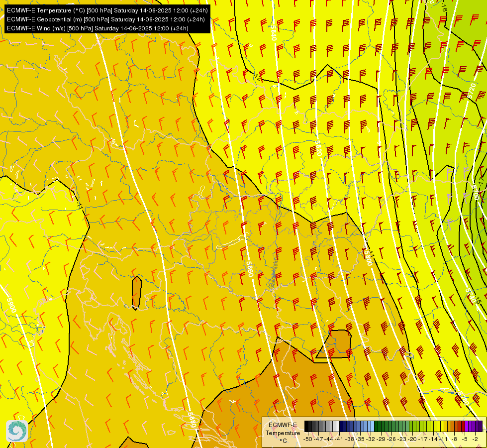Screen dimensions: 487x448
Task: Click the 5900 geopotential contour label
Action: [x=11, y=305]
